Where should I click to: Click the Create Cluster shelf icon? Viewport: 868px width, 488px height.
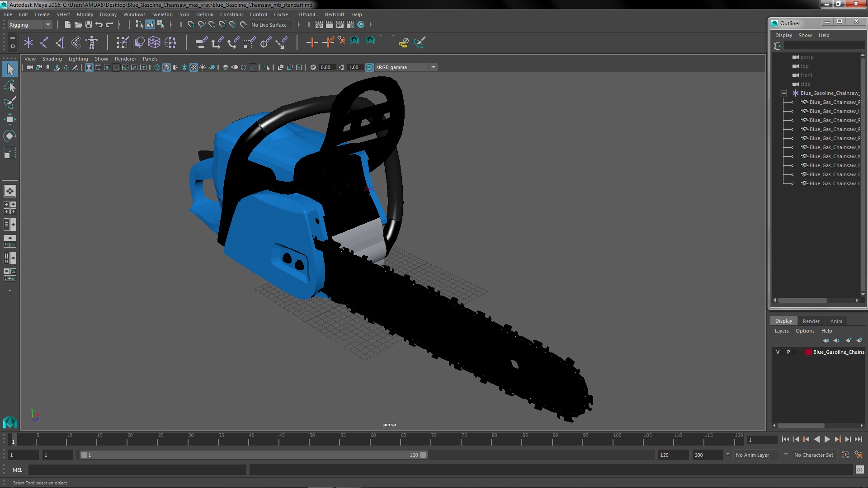170,42
